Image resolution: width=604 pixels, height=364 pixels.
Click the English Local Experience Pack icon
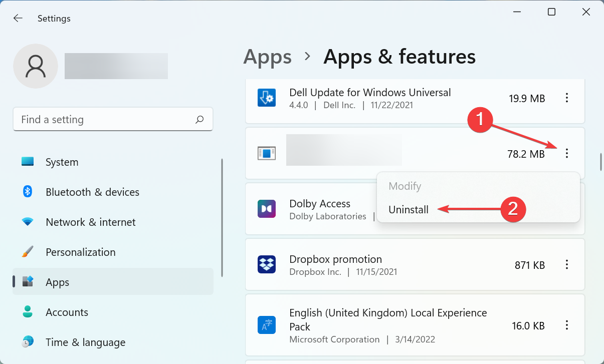point(267,325)
